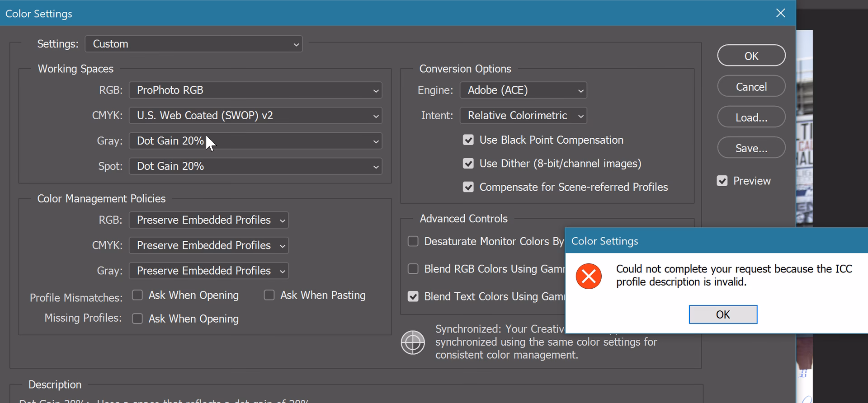
Task: Open the Gray working space dropdown
Action: point(255,141)
